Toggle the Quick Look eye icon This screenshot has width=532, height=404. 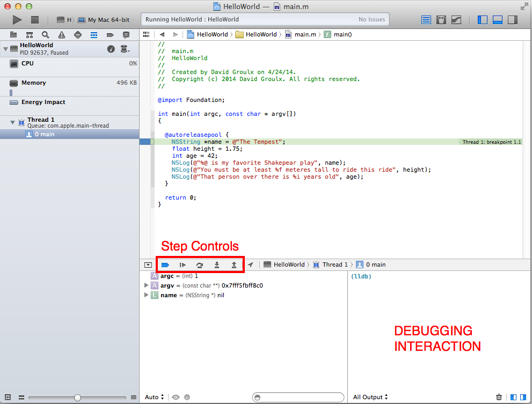click(x=176, y=397)
